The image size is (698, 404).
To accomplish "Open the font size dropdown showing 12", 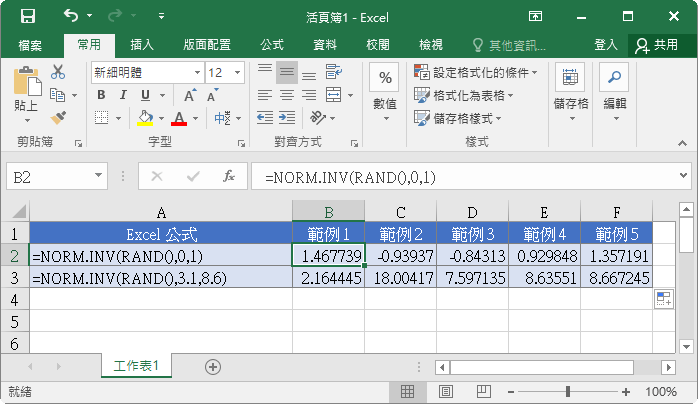I will coord(238,73).
